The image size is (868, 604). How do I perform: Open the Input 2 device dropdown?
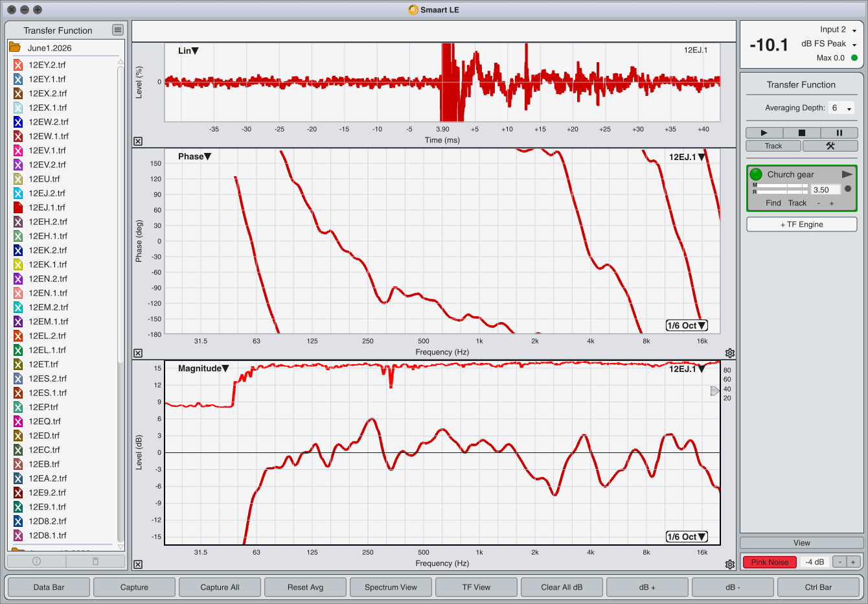[x=838, y=30]
